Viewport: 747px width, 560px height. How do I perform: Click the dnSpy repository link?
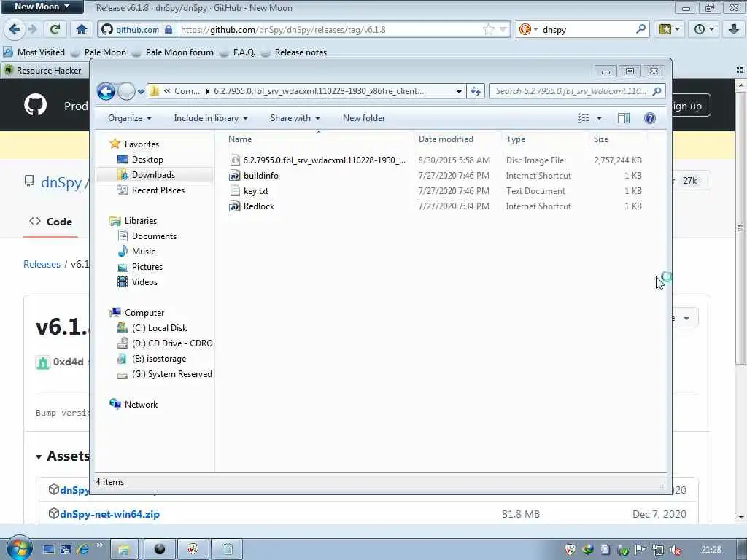[x=61, y=182]
